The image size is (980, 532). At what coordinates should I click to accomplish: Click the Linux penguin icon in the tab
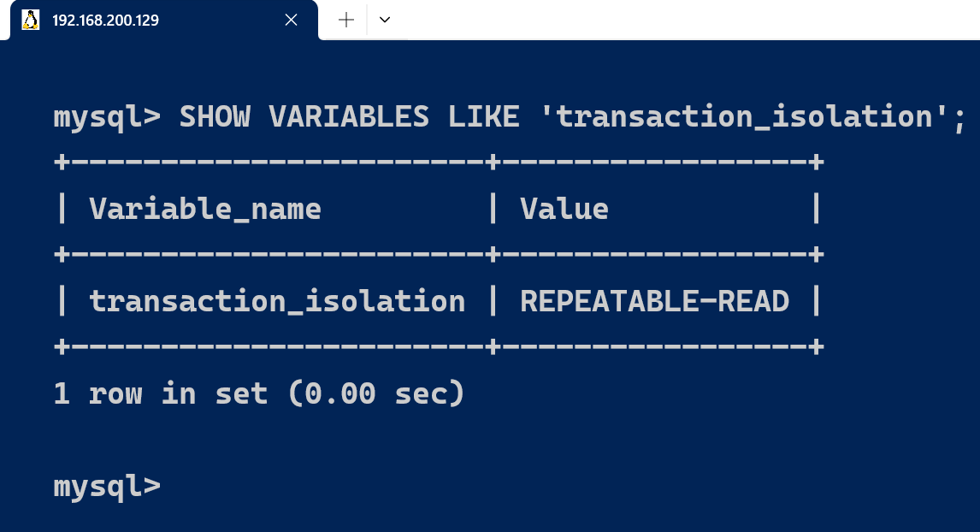coord(30,20)
